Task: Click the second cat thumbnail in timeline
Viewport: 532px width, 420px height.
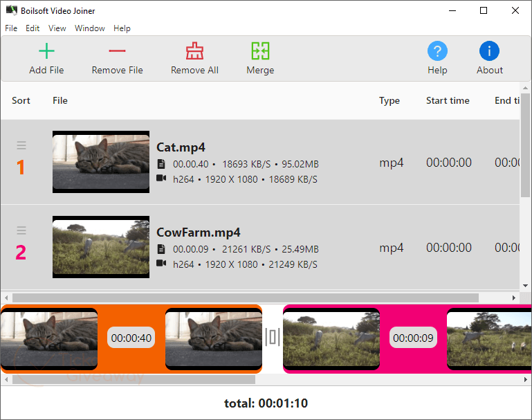Action: [x=213, y=339]
